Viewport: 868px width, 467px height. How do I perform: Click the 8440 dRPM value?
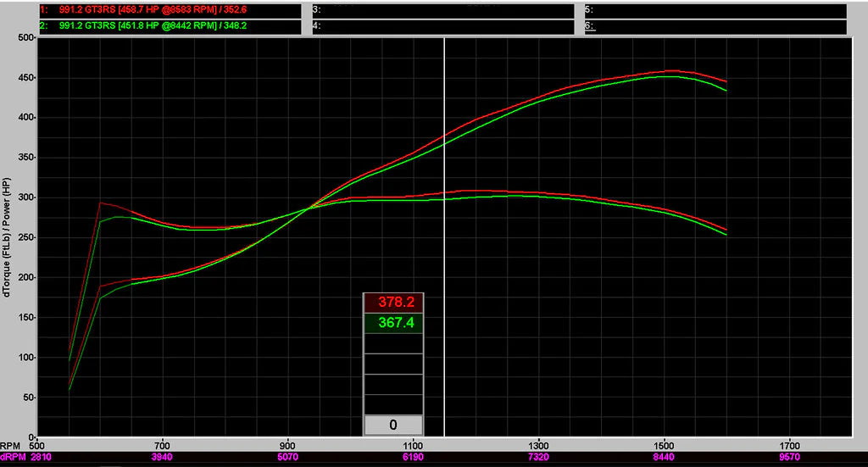(664, 456)
